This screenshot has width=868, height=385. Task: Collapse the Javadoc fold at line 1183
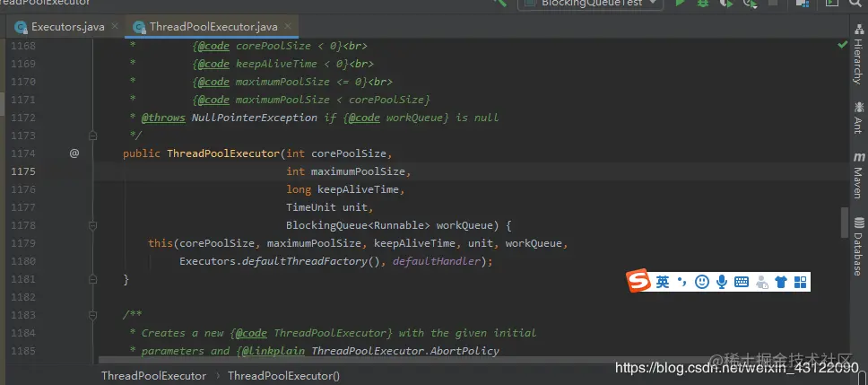click(92, 315)
